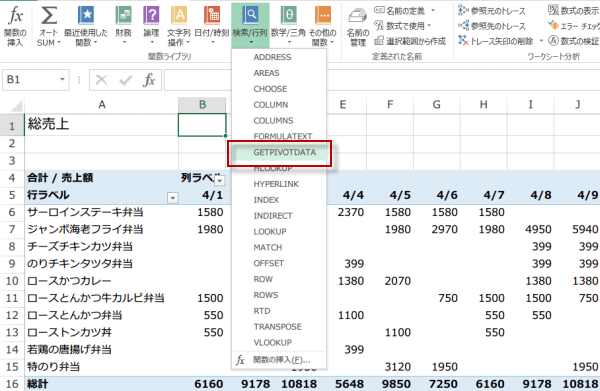Open the 数学/三角 functions icon

[x=289, y=15]
